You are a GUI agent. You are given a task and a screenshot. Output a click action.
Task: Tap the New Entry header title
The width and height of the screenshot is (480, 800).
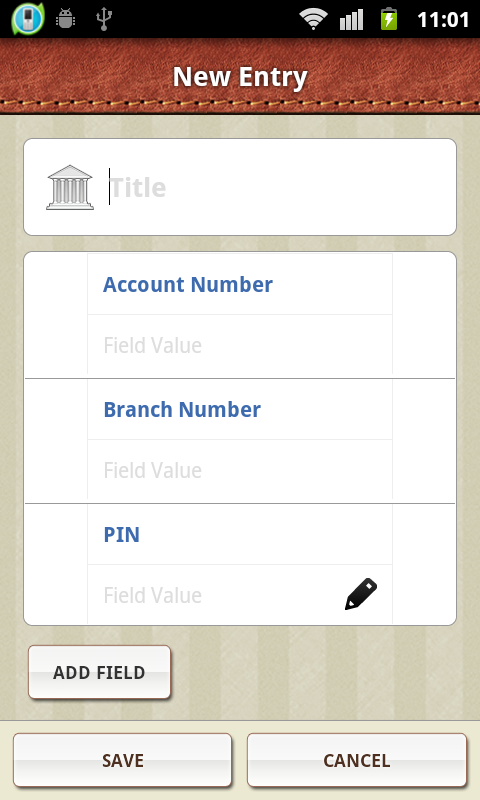coord(240,77)
